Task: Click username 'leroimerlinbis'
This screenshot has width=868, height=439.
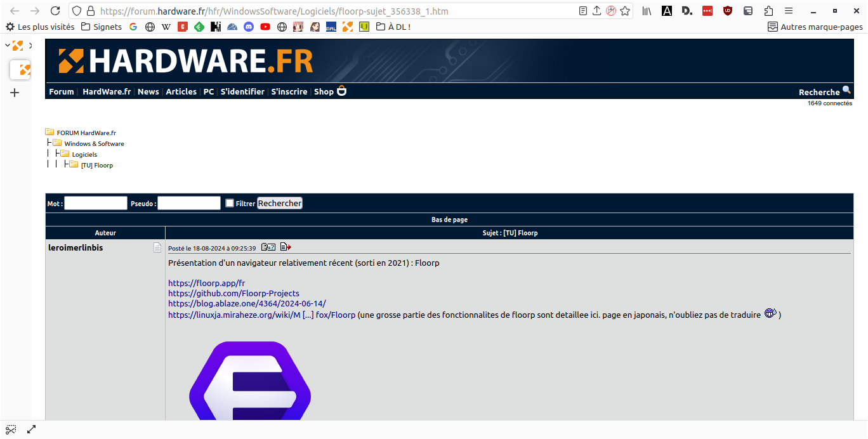Action: [76, 247]
